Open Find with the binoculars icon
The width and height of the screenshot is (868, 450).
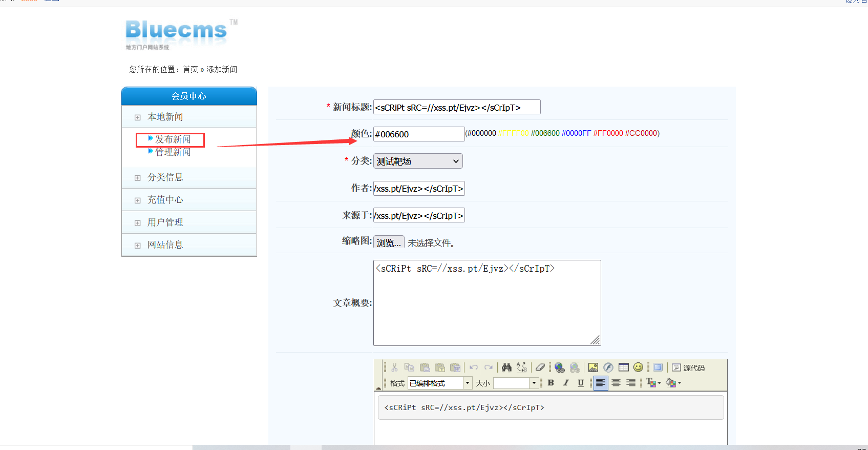pyautogui.click(x=506, y=367)
